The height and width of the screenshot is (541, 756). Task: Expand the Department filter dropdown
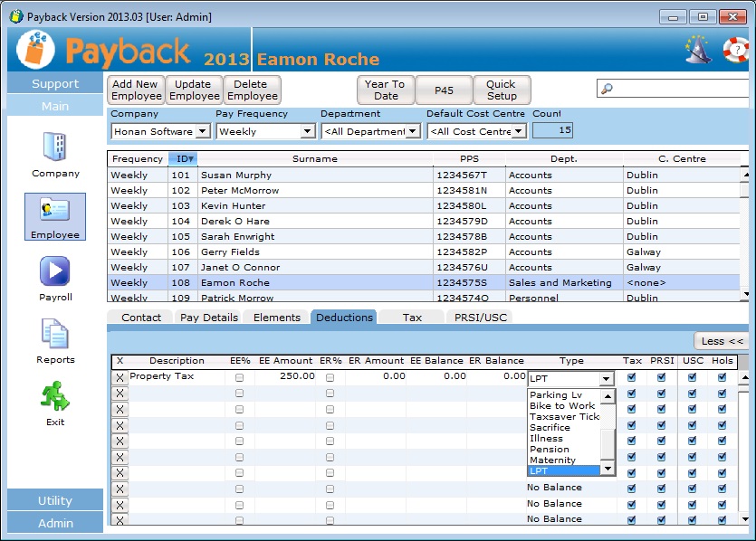click(413, 132)
